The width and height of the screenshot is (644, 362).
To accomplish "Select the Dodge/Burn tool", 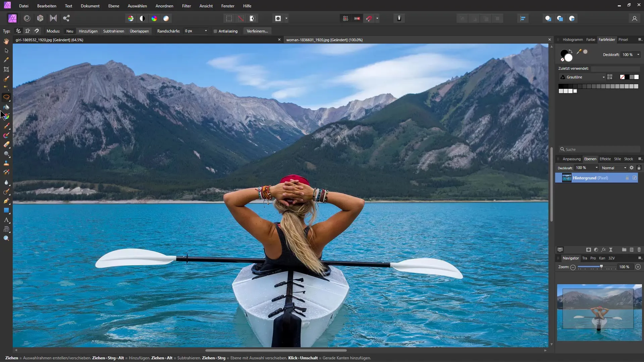I will 6,154.
